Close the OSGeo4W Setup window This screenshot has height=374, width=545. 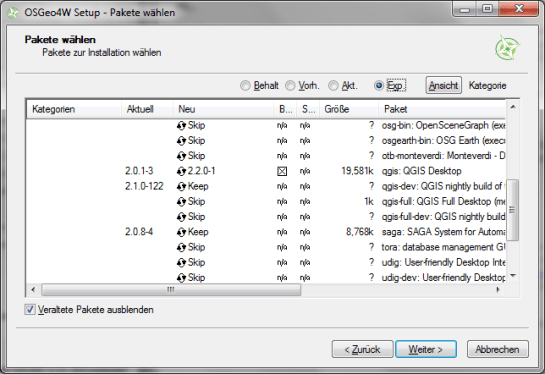(x=519, y=9)
